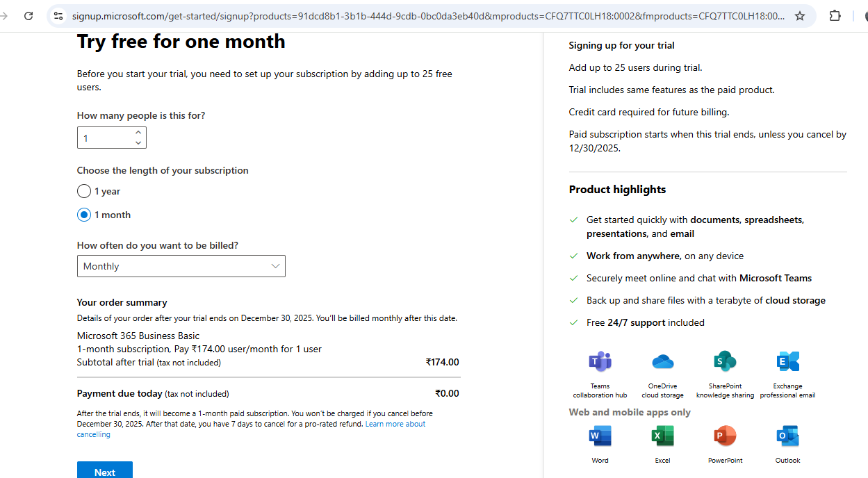The height and width of the screenshot is (478, 868).
Task: Open the Monthly billing frequency dropdown
Action: pyautogui.click(x=181, y=266)
